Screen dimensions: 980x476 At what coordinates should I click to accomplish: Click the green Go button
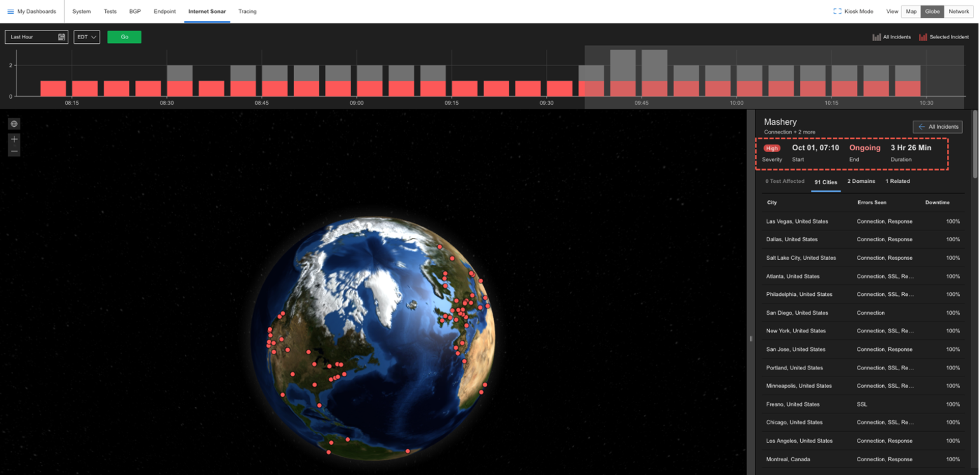(x=124, y=37)
